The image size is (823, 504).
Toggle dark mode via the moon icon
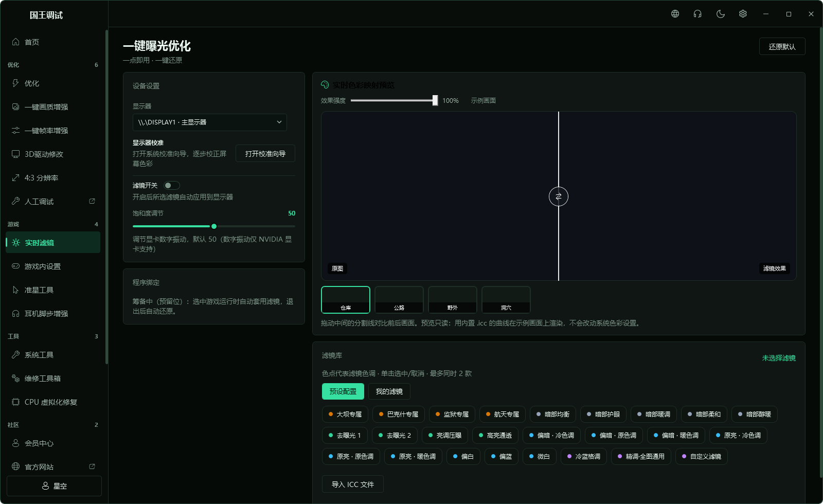point(720,14)
